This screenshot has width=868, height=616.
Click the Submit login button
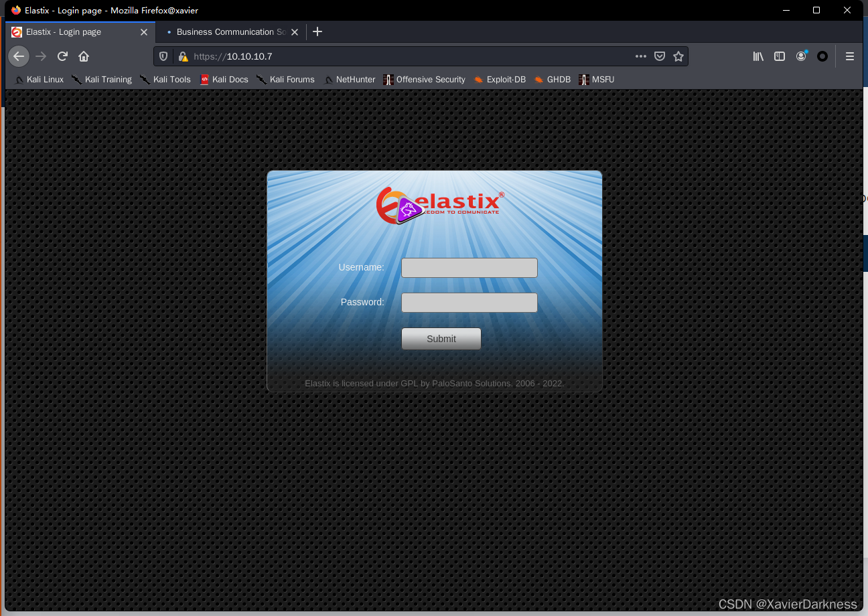pyautogui.click(x=441, y=339)
